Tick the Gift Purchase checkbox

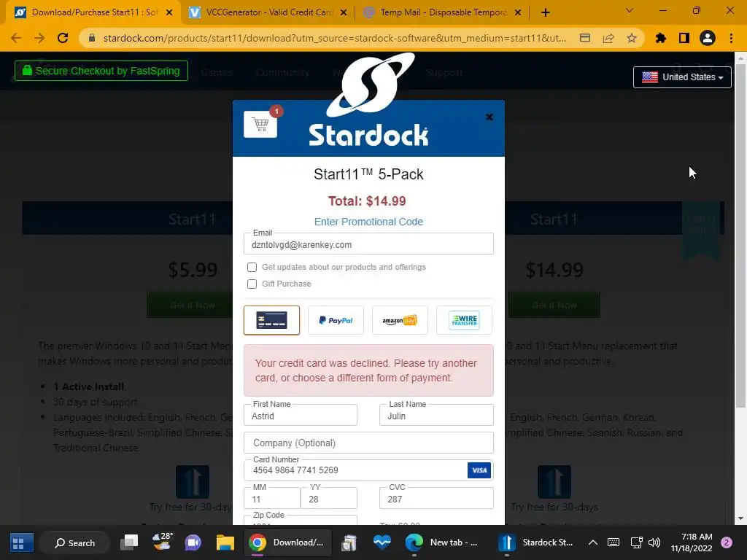click(x=252, y=284)
